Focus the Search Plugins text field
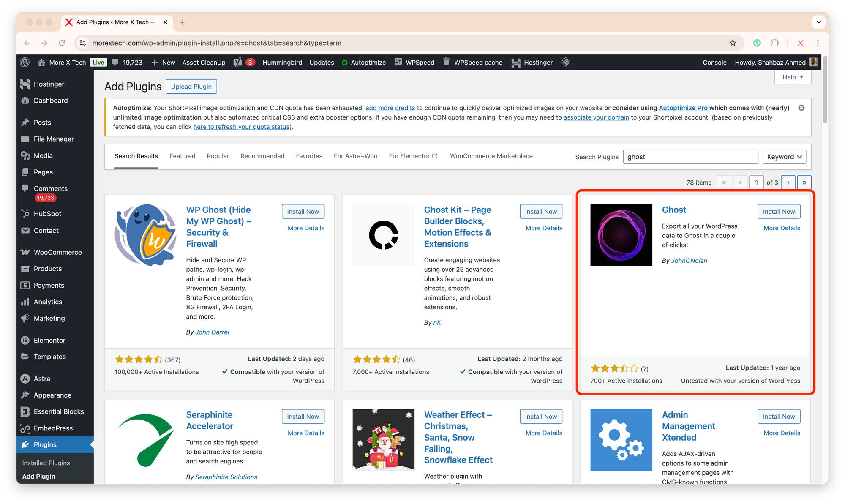This screenshot has height=504, width=845. click(x=690, y=157)
